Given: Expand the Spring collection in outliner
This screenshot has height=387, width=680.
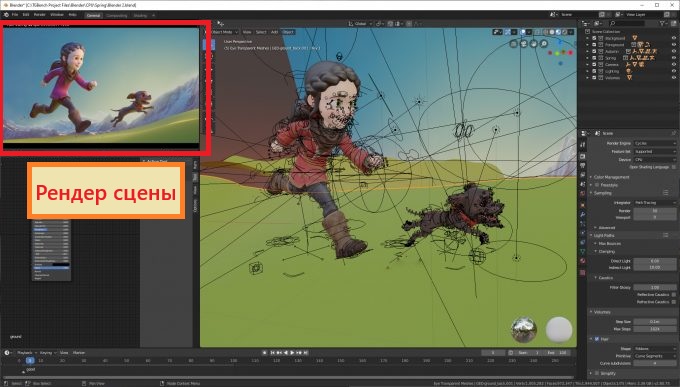Looking at the screenshot, I should [x=588, y=58].
